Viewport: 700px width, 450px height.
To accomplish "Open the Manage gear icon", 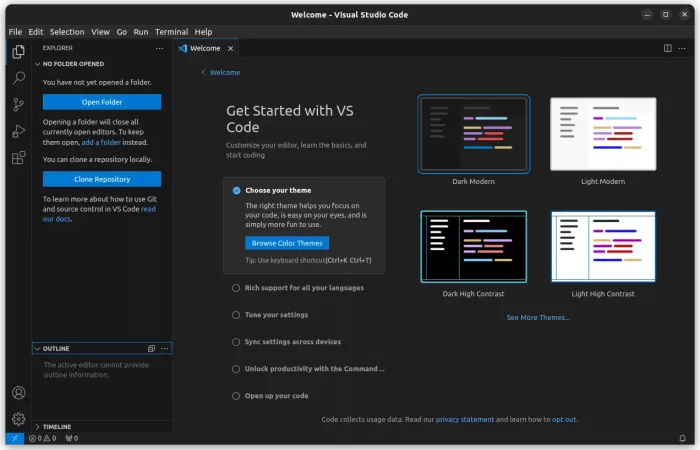I will pyautogui.click(x=18, y=419).
